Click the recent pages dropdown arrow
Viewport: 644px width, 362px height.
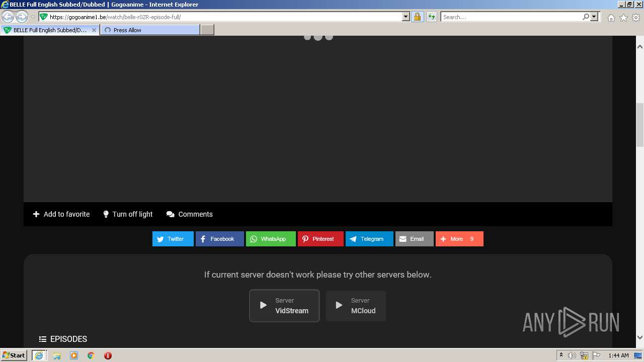[x=33, y=17]
